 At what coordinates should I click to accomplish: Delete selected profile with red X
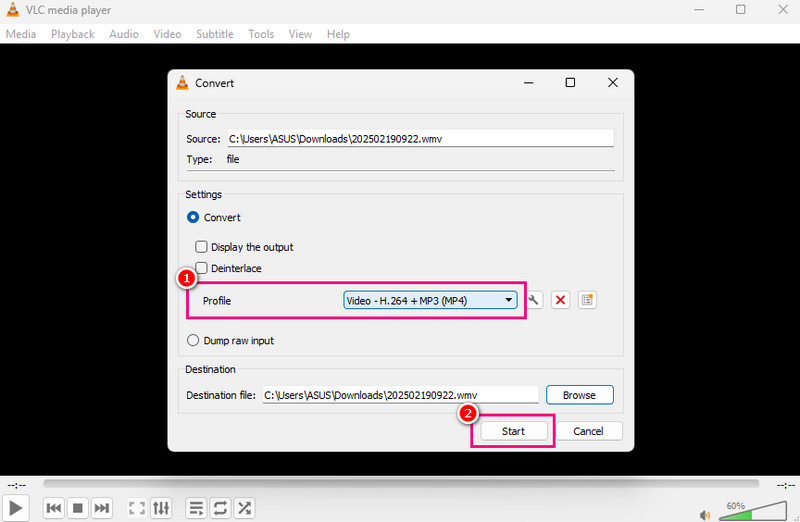tap(560, 300)
